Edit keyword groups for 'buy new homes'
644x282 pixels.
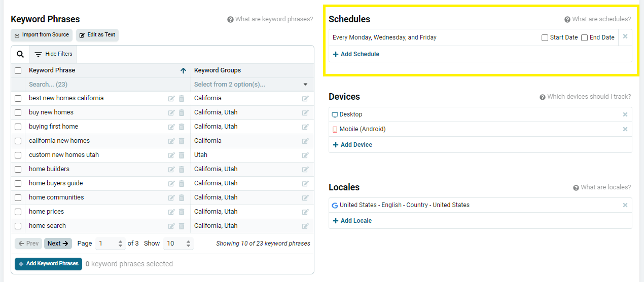(x=305, y=113)
